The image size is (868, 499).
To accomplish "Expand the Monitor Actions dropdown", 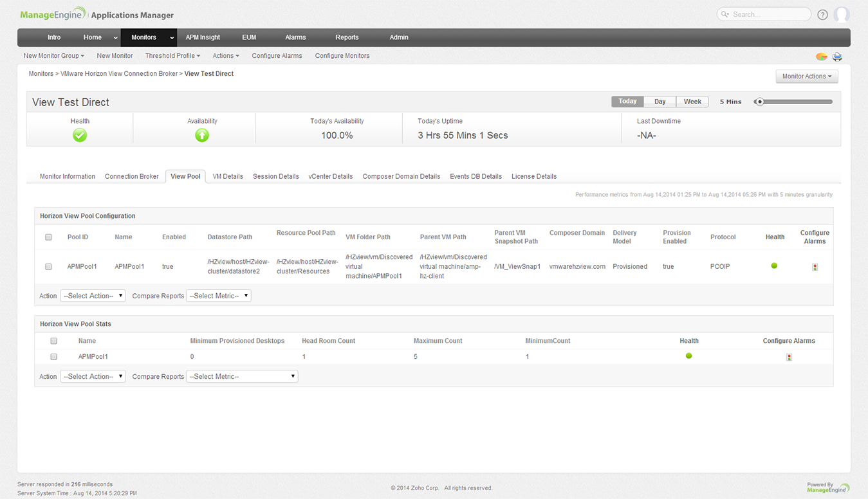I will pos(806,76).
